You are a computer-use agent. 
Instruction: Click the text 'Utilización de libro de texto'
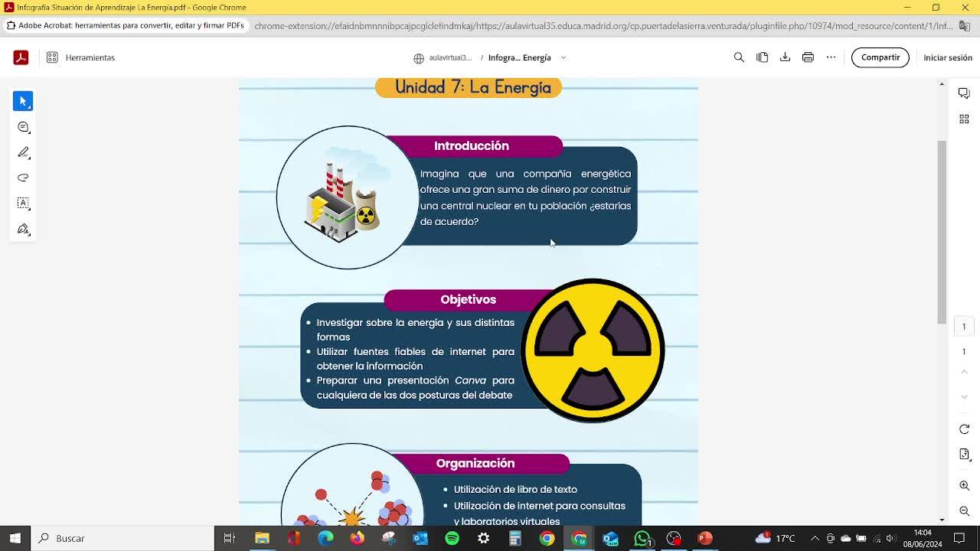(x=515, y=490)
